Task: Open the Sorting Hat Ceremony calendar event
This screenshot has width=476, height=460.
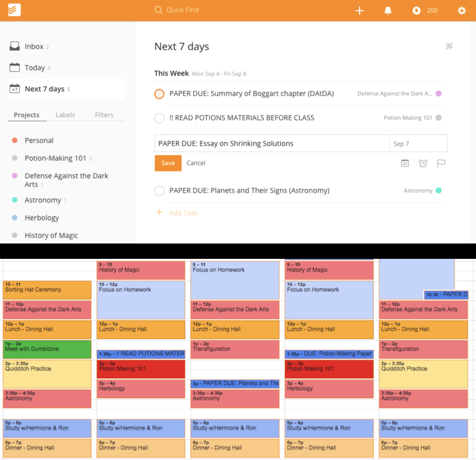Action: tap(47, 290)
